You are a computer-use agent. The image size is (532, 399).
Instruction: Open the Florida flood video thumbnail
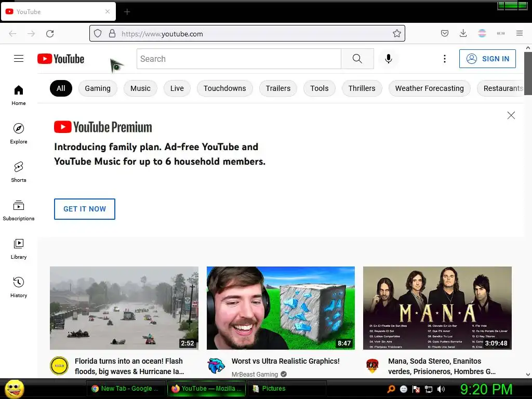tap(124, 308)
